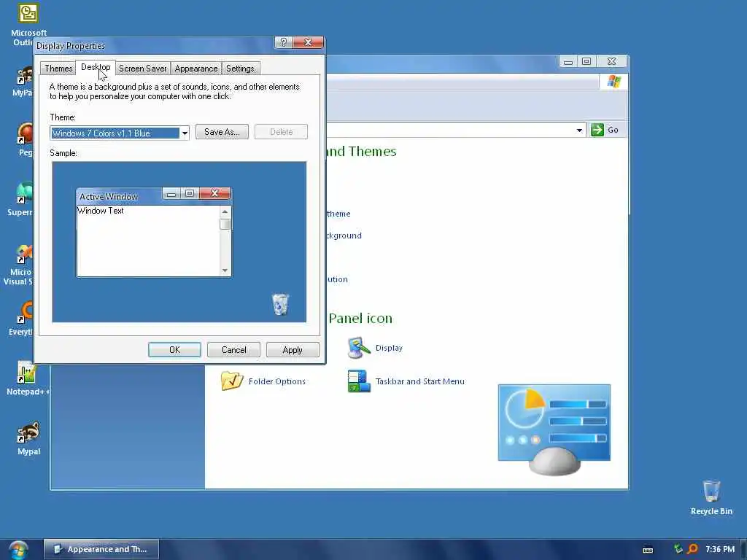The height and width of the screenshot is (560, 747).
Task: Click the system clock showing 7:36 PM
Action: tap(720, 549)
